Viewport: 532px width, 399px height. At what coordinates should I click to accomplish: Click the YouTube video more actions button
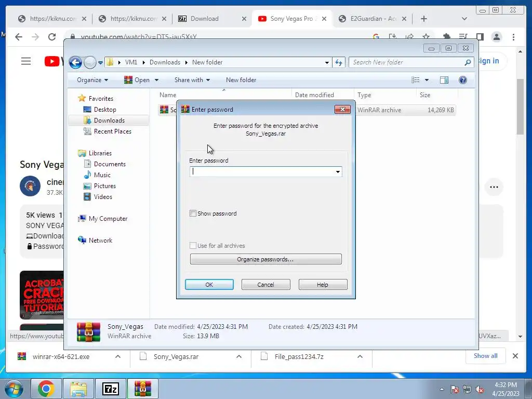point(494,187)
